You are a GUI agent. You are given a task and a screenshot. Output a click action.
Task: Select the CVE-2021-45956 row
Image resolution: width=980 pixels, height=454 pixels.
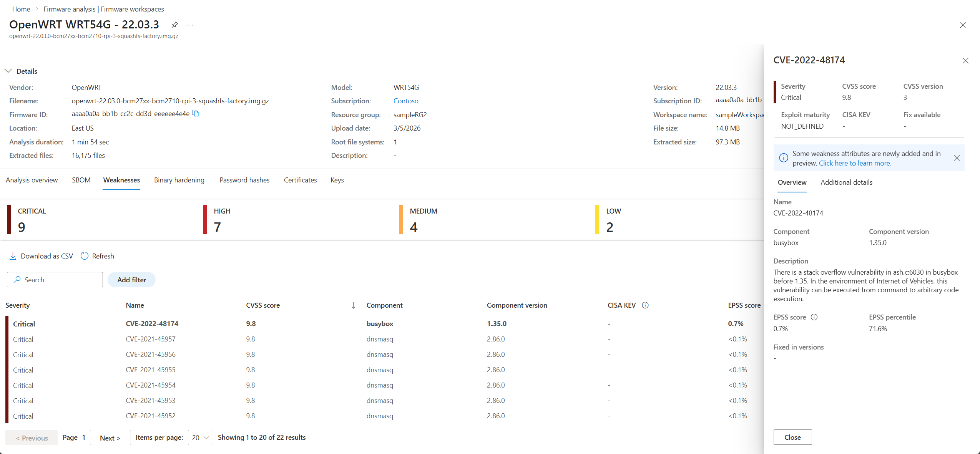[384, 355]
